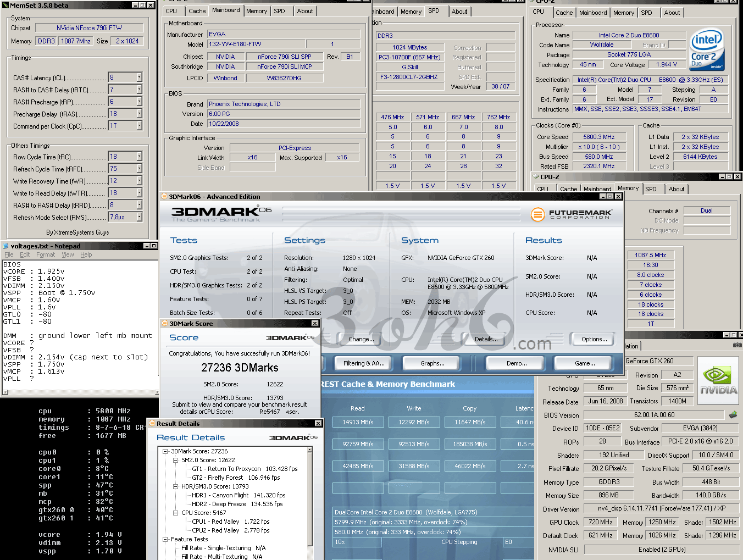The height and width of the screenshot is (560, 743).
Task: Click the Intel Core 2 Duo logo
Action: coord(707,50)
